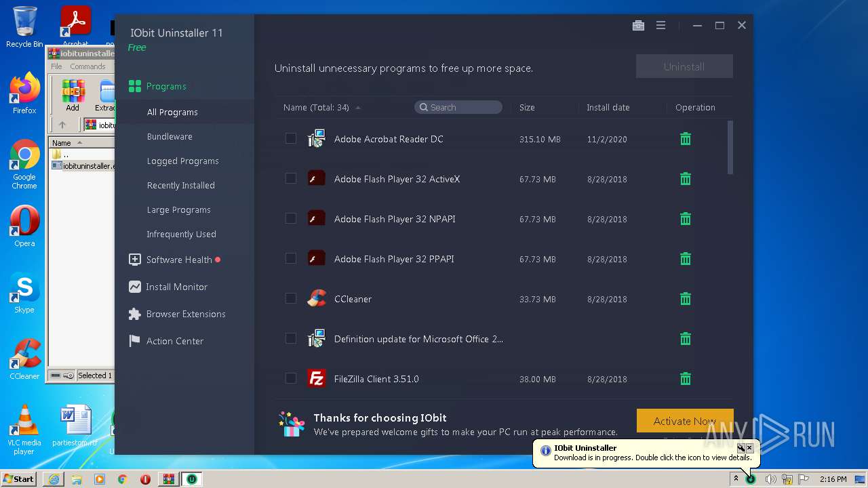Click the up-folder arrow in WinRAR window
The height and width of the screenshot is (488, 868).
pos(62,125)
